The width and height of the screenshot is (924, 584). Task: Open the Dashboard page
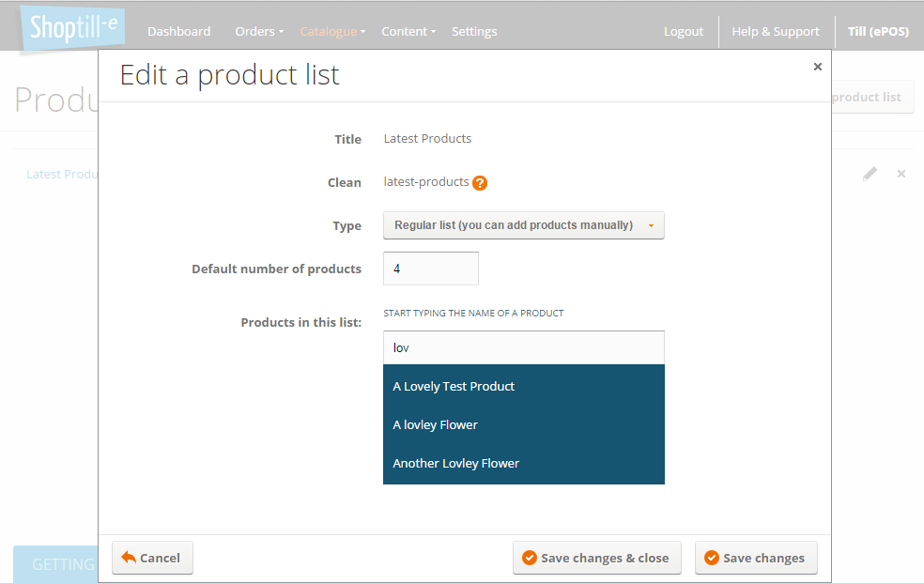tap(178, 31)
